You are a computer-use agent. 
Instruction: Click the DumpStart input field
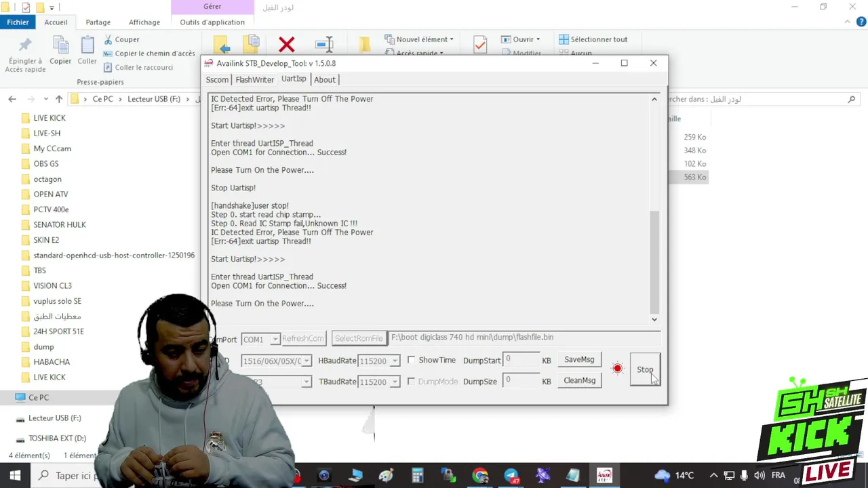[521, 359]
